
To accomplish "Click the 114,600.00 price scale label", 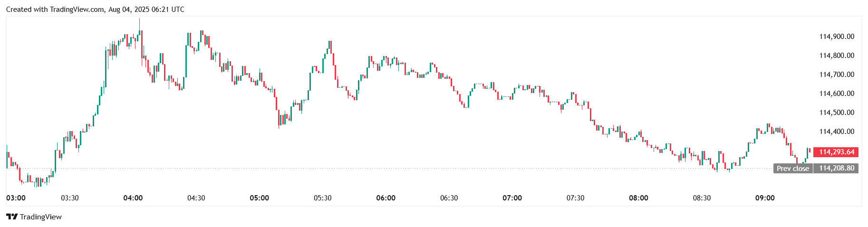I will click(837, 94).
